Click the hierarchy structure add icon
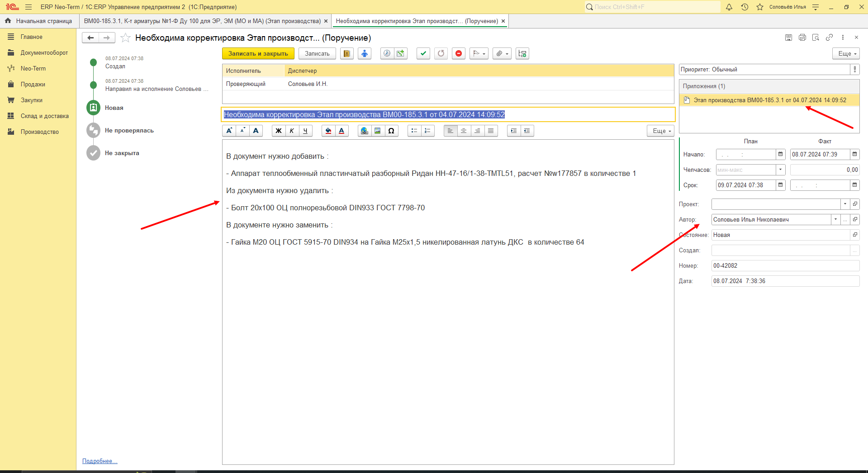The image size is (868, 473). click(522, 53)
